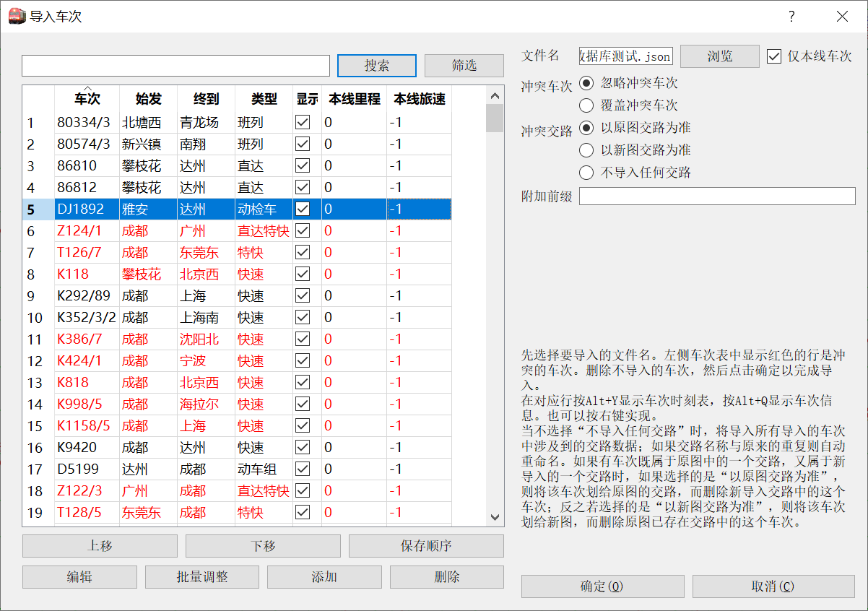
Task: Click the 取消(C) cancel button
Action: tap(773, 586)
